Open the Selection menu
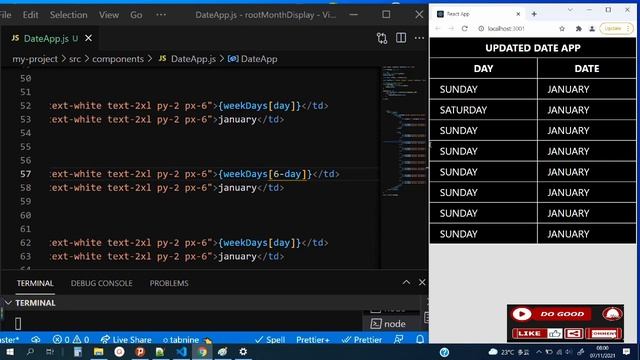Screen dimensions: 640x360 (68, 15)
